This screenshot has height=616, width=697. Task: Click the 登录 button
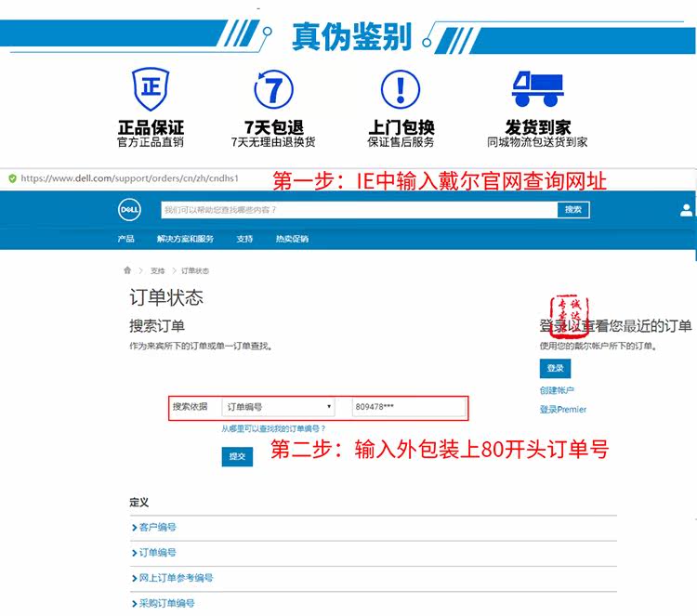[555, 369]
